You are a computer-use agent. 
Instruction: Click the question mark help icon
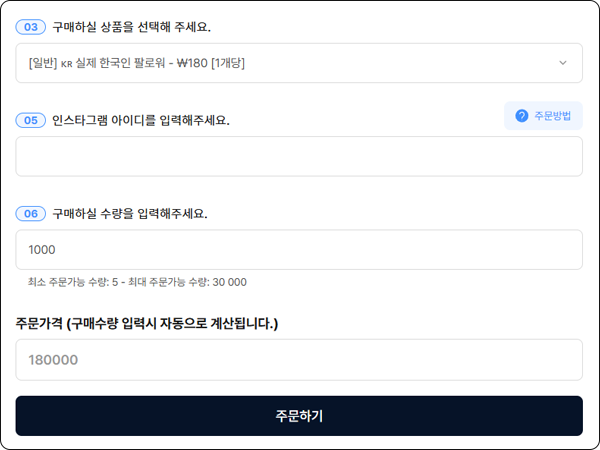521,116
